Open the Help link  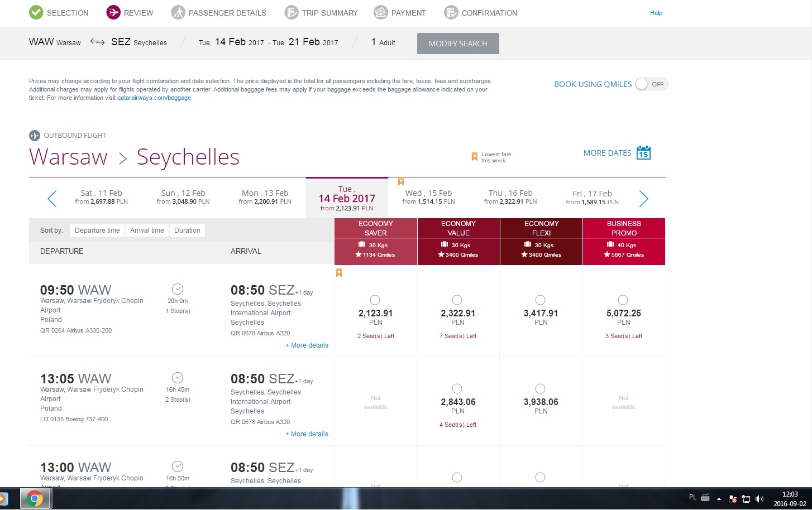[x=656, y=13]
